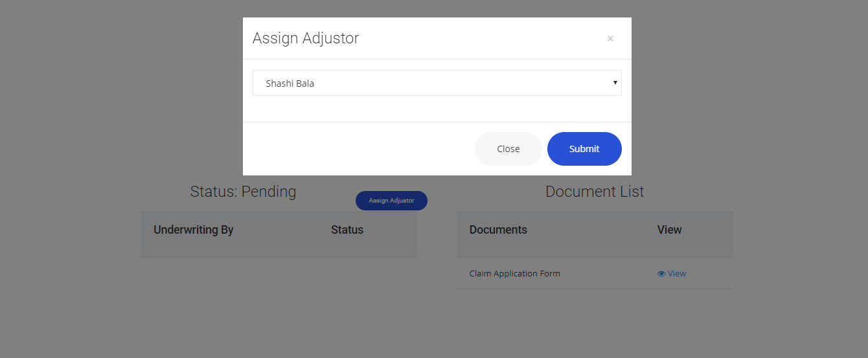Click the gray Close button
This screenshot has height=358, width=868.
click(508, 149)
